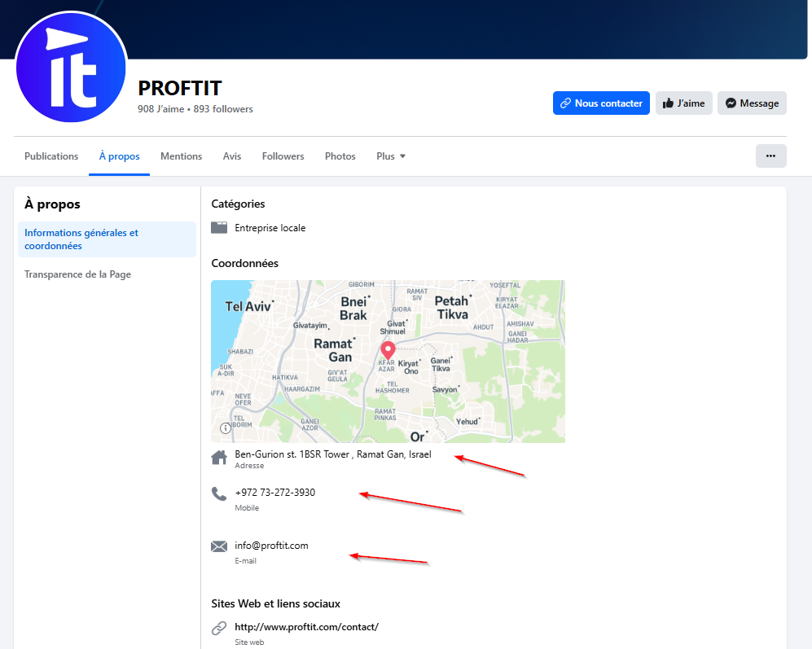Click the Kiryat Ono label on map
Viewport: 812px width, 649px height.
coord(410,367)
